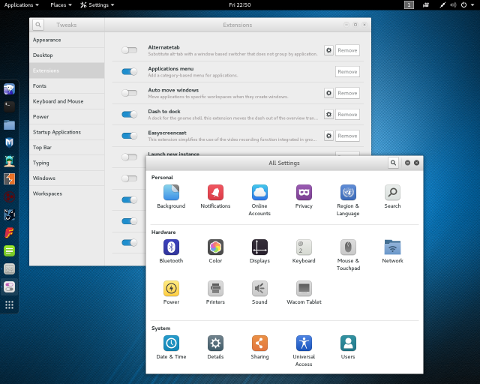This screenshot has height=384, width=480.
Task: Open the Places dropdown menu
Action: [61, 5]
